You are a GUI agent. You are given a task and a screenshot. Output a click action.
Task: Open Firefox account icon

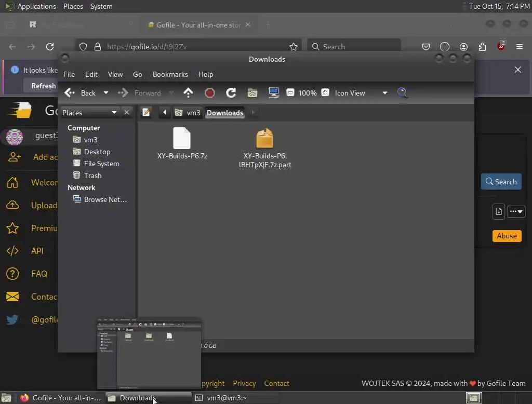(463, 46)
